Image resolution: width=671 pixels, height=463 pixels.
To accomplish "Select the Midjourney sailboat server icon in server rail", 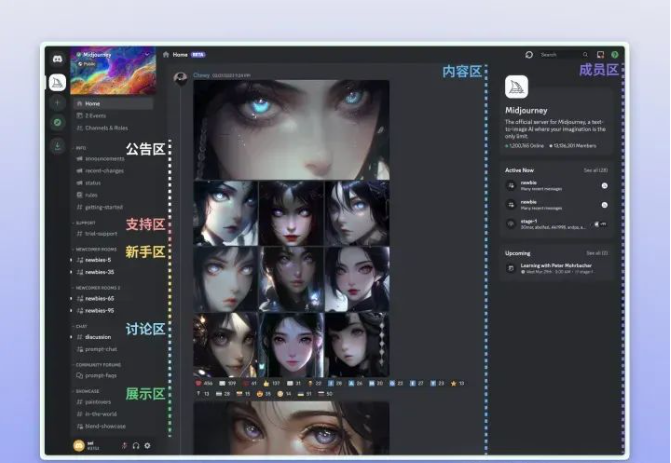I will coord(57,83).
